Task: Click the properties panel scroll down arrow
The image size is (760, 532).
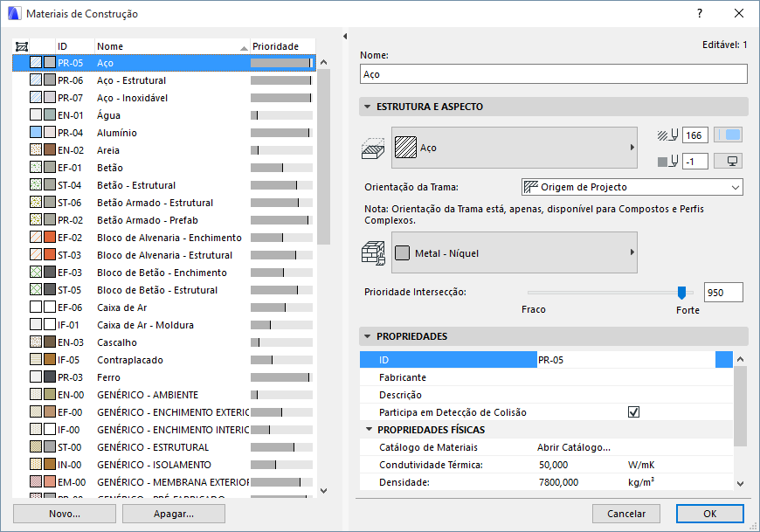Action: coord(740,483)
